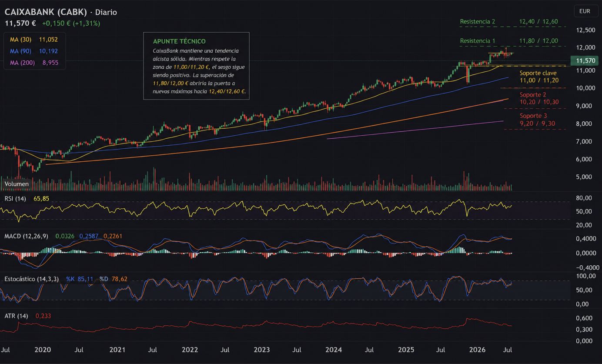Select the Soporte 2 label
This screenshot has width=602, height=364.
point(533,95)
